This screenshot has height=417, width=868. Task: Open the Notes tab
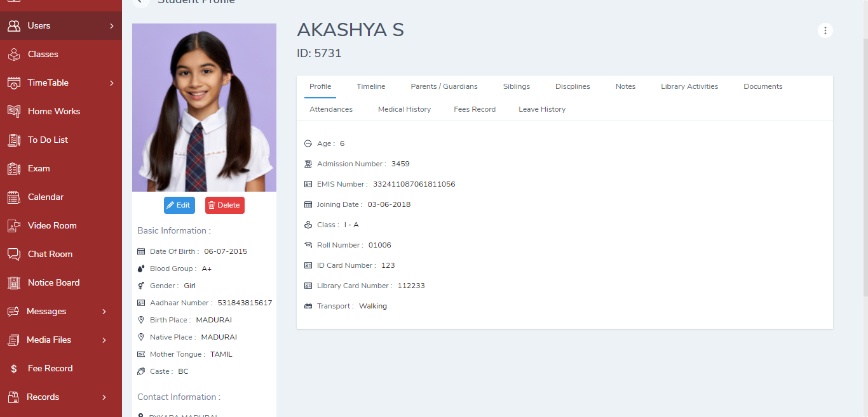[x=625, y=87]
